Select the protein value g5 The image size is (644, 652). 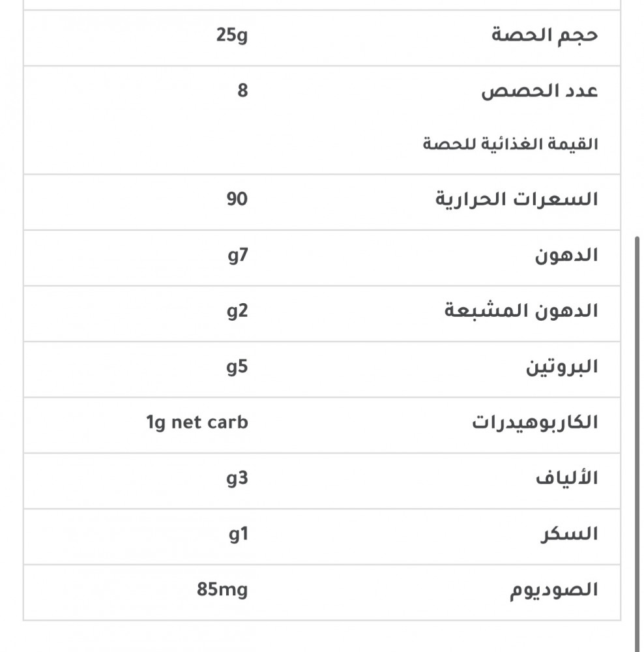point(237,367)
